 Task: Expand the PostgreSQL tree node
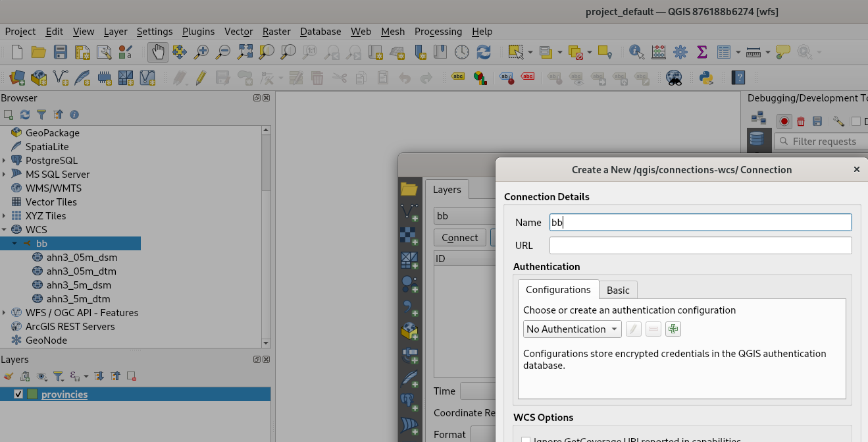(4, 161)
